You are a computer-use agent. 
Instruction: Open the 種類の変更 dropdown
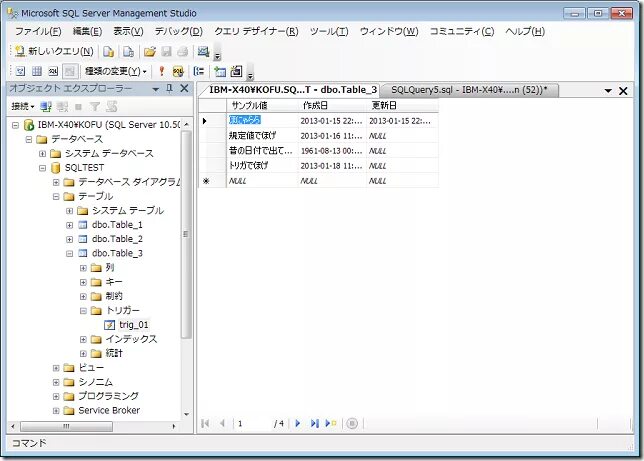click(115, 71)
